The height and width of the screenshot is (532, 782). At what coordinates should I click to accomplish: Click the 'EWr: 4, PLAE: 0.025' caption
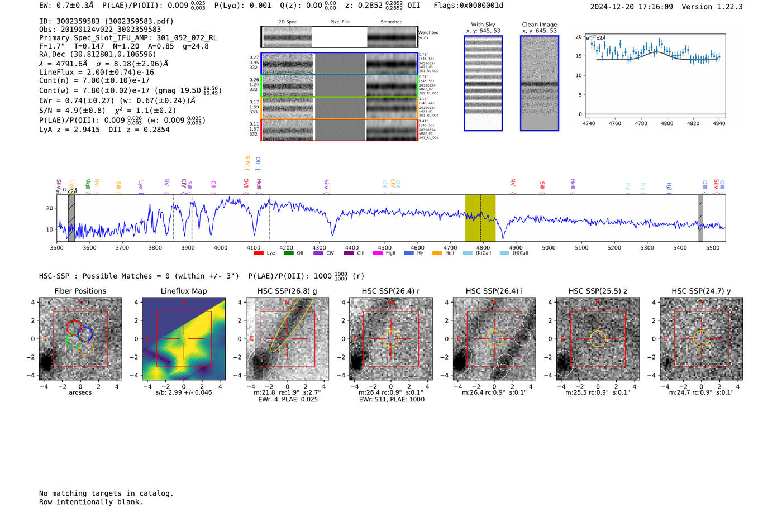[288, 399]
